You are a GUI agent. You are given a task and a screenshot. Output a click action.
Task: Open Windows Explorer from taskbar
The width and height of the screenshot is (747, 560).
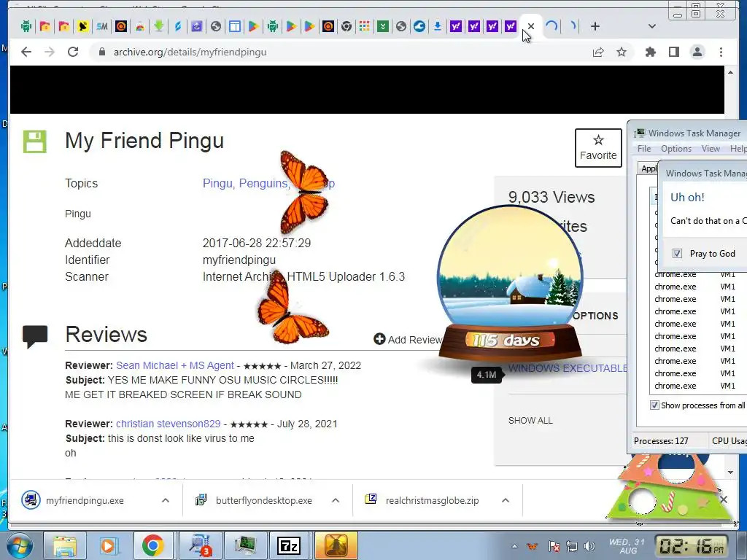click(x=65, y=545)
